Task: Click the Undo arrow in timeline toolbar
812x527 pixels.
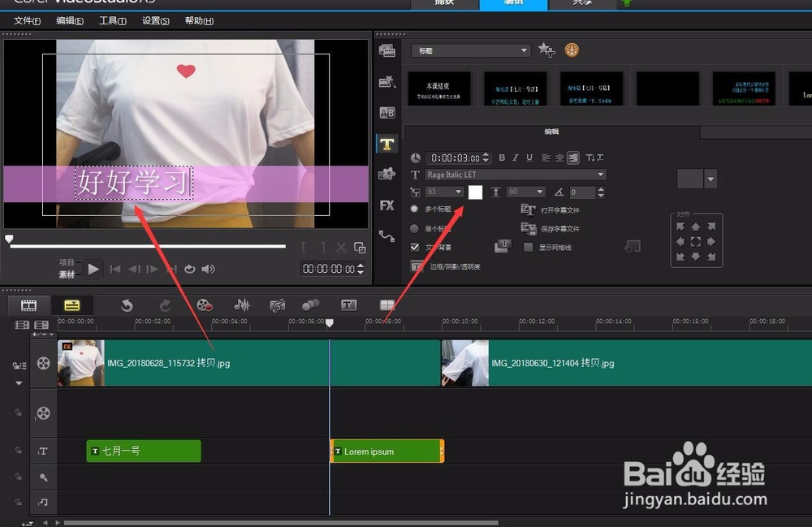Action: [x=127, y=305]
